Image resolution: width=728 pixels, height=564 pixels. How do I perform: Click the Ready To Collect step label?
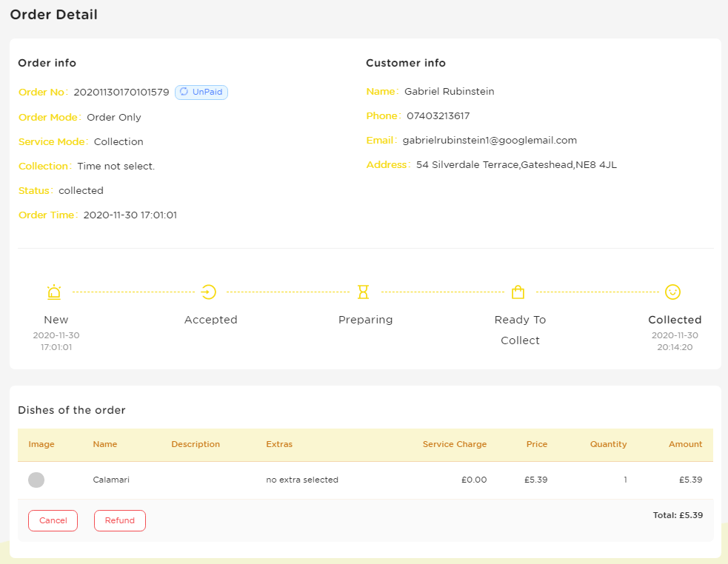[520, 330]
